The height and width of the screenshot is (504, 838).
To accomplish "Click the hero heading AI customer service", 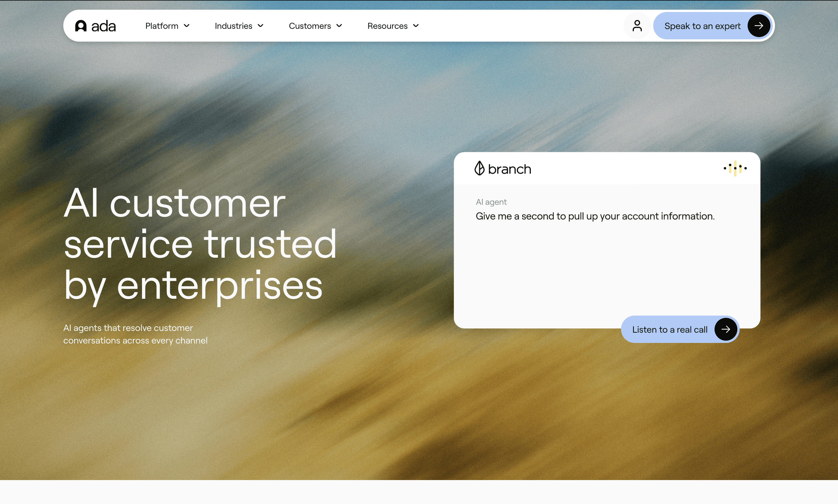I will point(200,244).
